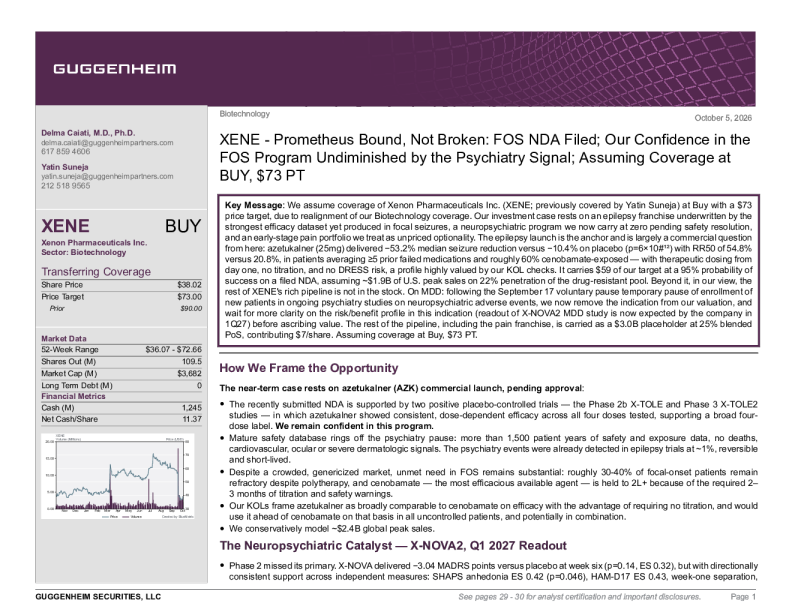
Task: Click the 'How We Frame the Opportunity' heading
Action: click(309, 368)
